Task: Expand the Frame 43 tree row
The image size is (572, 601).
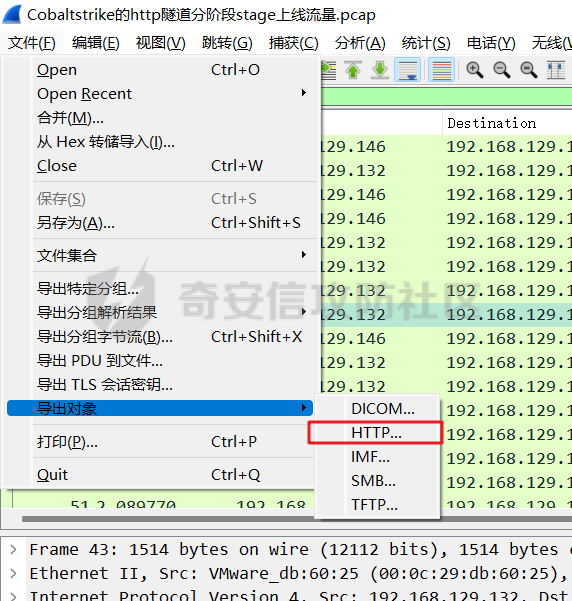Action: coord(13,550)
